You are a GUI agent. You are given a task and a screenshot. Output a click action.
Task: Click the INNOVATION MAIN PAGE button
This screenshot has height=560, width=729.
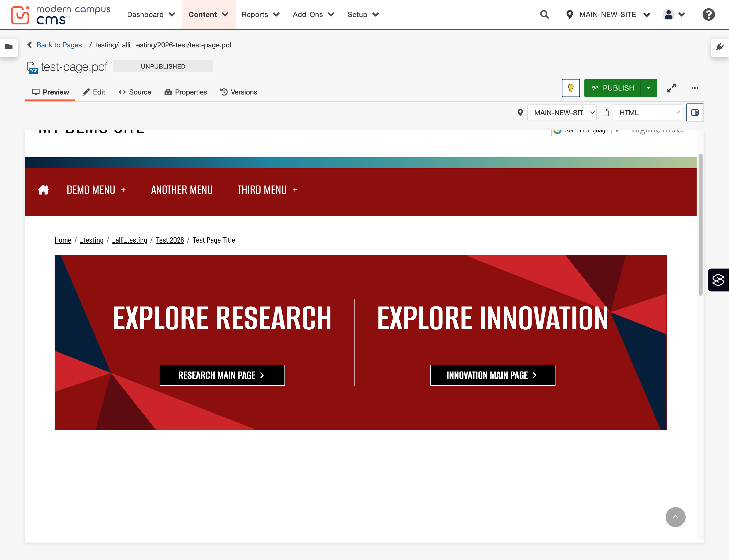coord(493,375)
